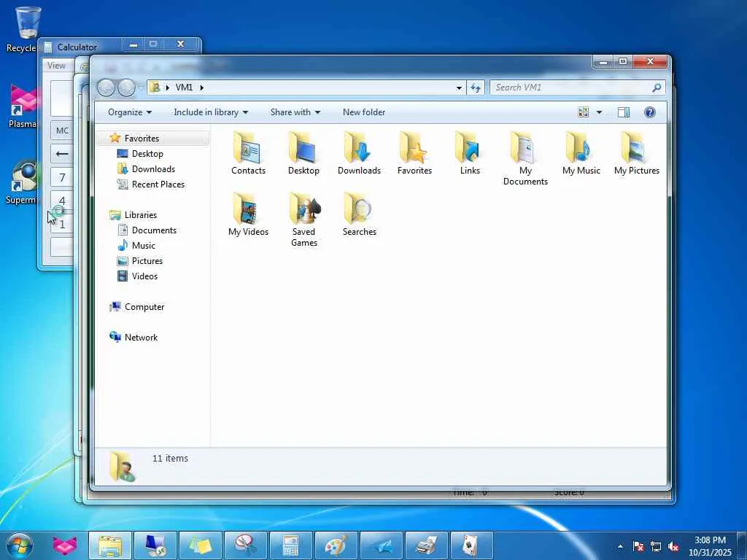
Task: Click the taskbar clock
Action: (710, 546)
